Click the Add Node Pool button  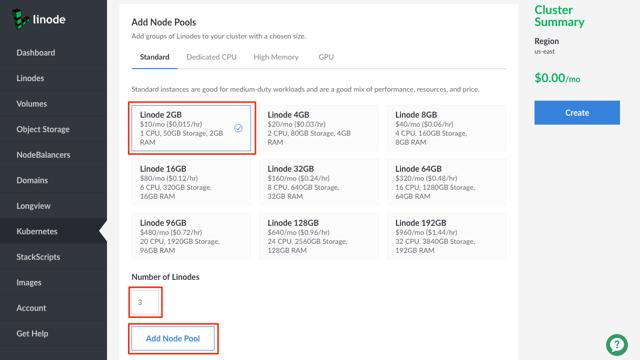pyautogui.click(x=173, y=338)
